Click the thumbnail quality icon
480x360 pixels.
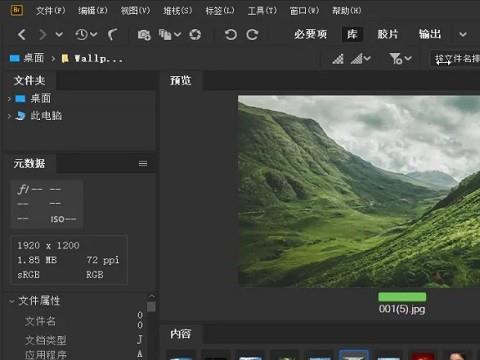[x=338, y=59]
